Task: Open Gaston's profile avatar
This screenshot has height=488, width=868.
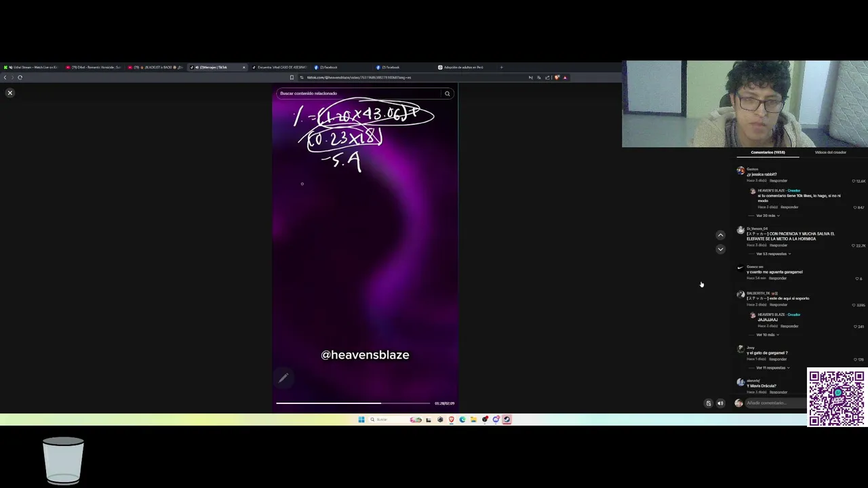Action: tap(741, 171)
